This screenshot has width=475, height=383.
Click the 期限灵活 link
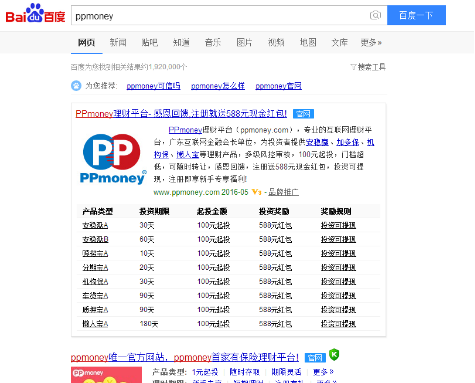tap(286, 372)
